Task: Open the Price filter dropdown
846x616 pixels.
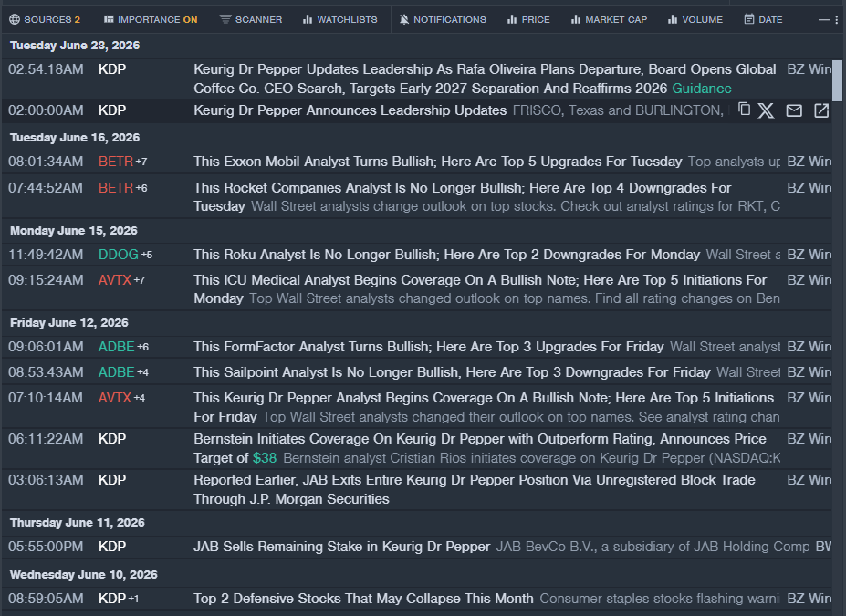Action: pos(528,19)
